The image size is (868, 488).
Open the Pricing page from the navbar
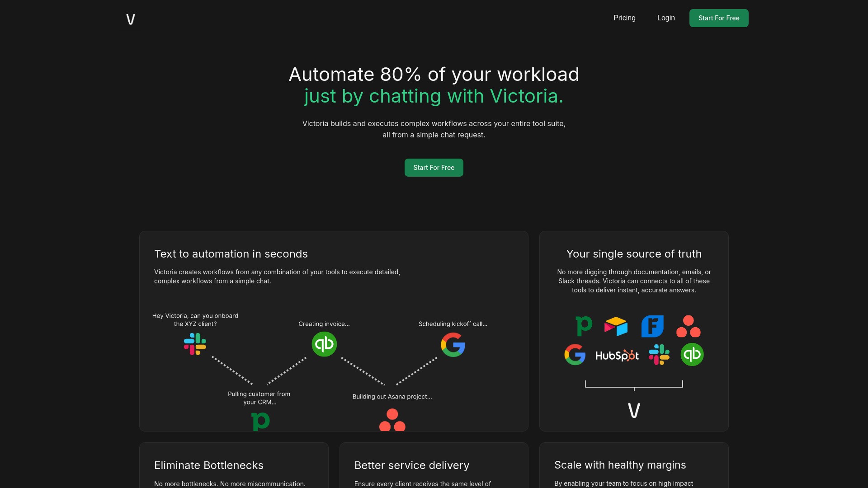click(x=624, y=18)
